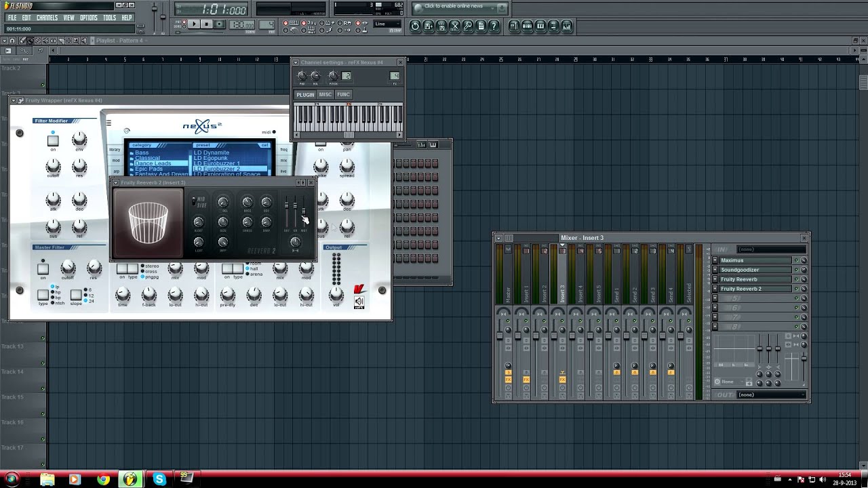The image size is (868, 488).
Task: Click the Stop button in transport
Action: (x=208, y=24)
